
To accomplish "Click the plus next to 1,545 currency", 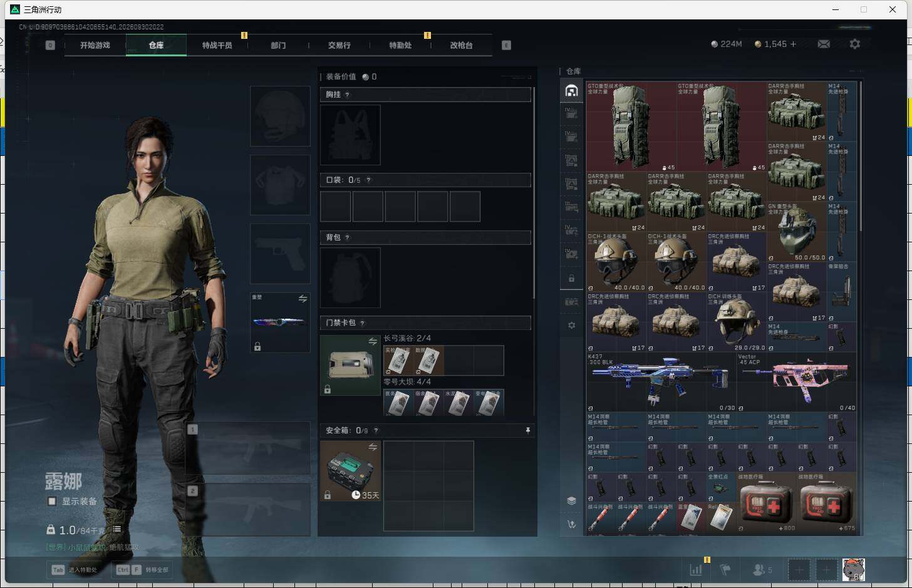I will click(x=793, y=44).
